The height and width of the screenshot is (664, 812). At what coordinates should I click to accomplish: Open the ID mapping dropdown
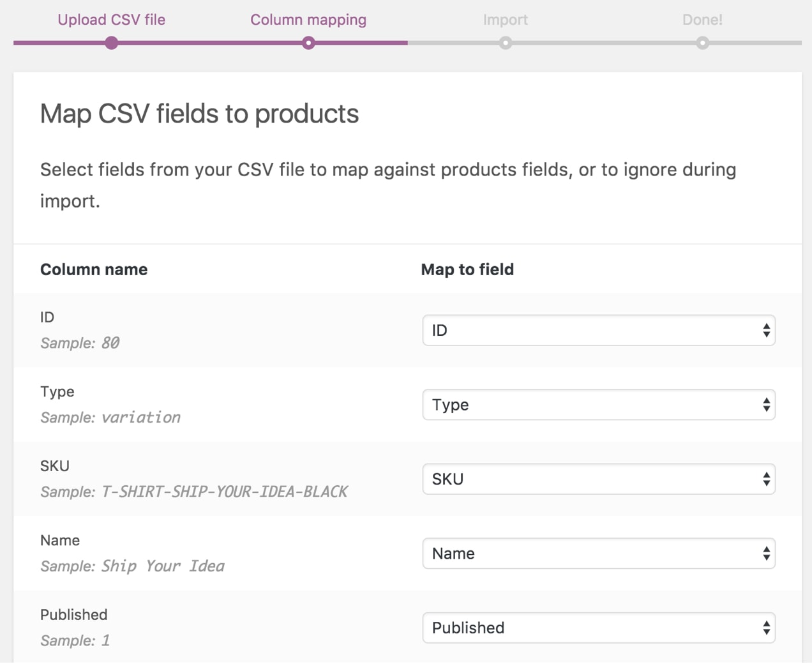click(599, 330)
